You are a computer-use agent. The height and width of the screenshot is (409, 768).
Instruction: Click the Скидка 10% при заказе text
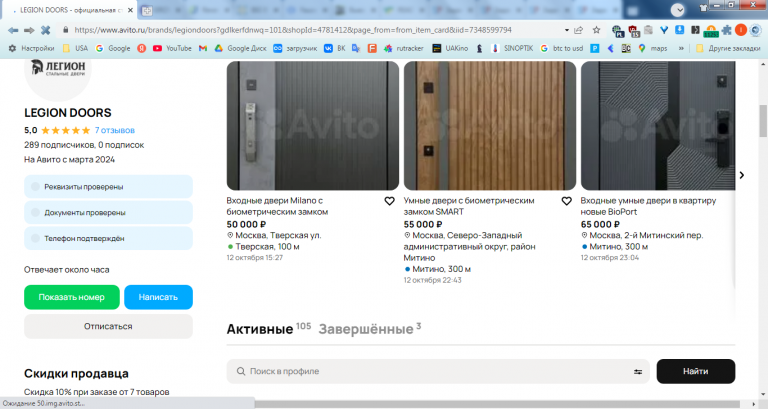[96, 392]
